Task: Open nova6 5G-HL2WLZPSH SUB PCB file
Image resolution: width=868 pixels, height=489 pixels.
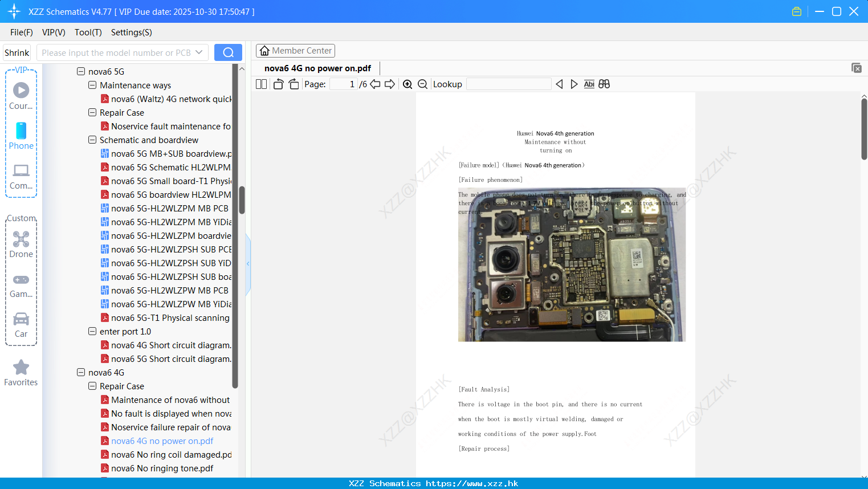Action: tap(166, 250)
